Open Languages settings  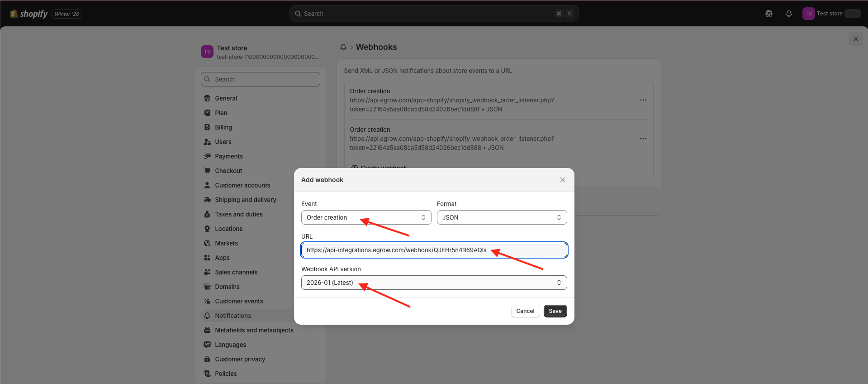[x=261, y=345]
